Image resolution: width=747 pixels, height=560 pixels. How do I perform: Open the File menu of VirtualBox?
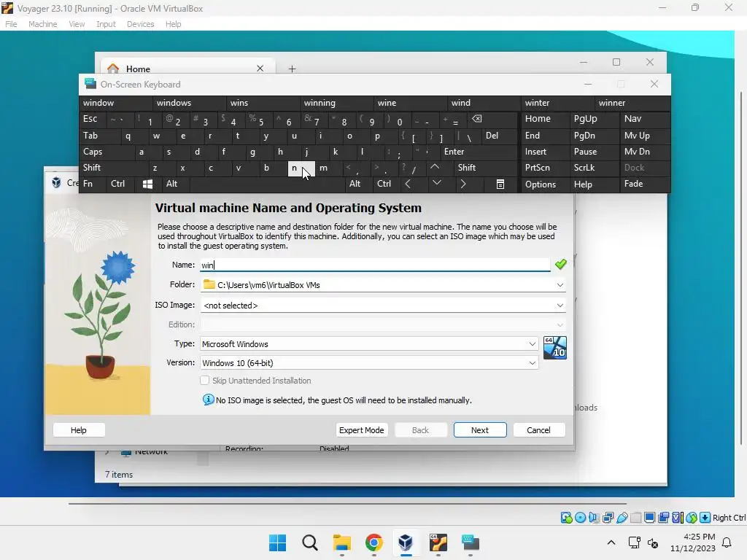pos(11,24)
